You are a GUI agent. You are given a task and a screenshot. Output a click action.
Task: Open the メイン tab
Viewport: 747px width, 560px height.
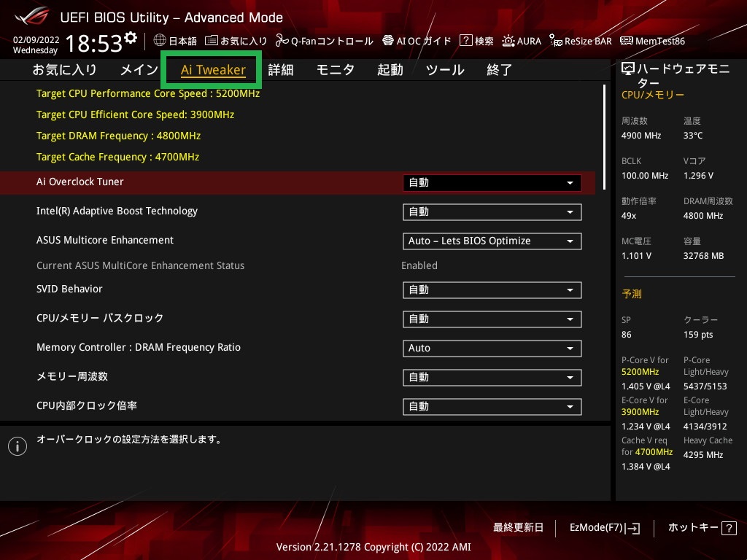139,70
